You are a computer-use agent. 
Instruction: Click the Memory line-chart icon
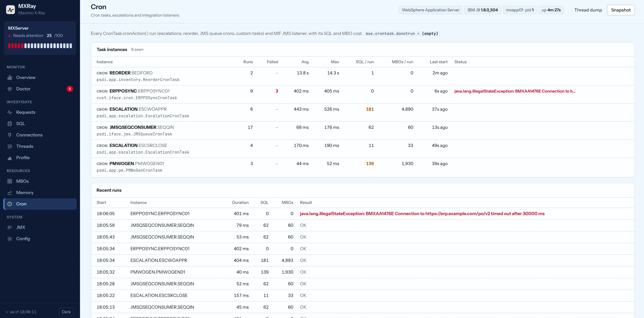click(x=10, y=193)
